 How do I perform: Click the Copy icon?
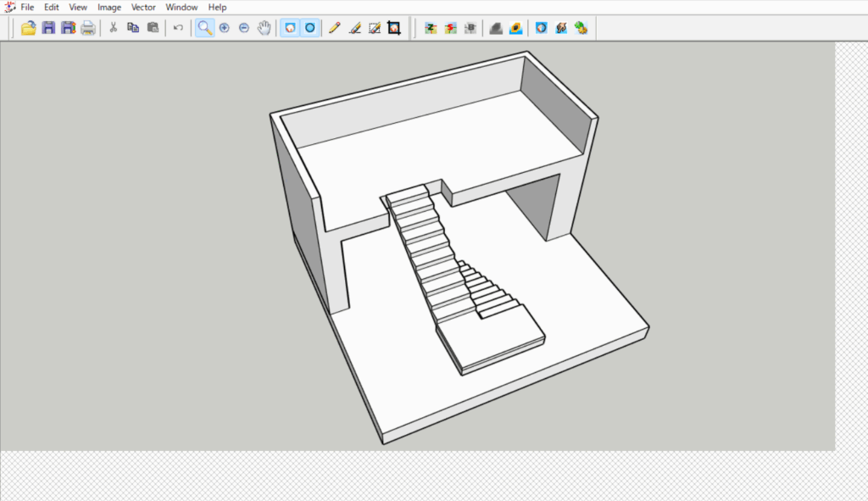tap(133, 28)
